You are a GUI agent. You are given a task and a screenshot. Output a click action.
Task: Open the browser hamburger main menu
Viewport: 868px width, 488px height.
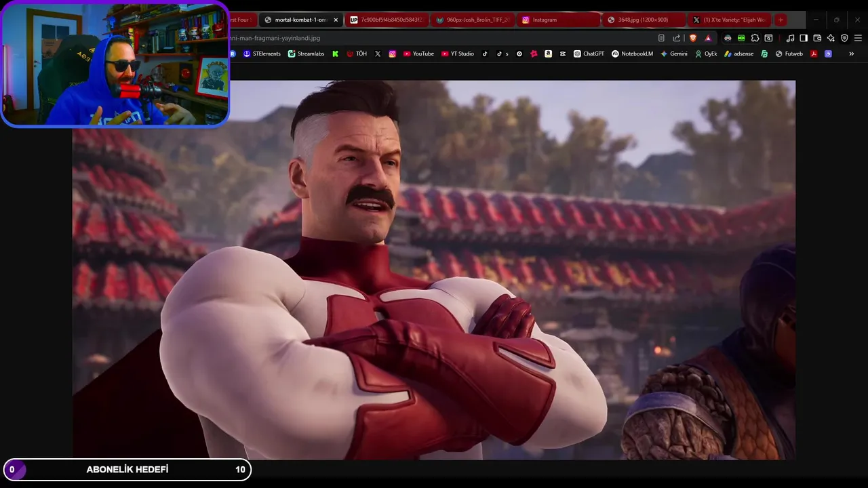(x=858, y=38)
